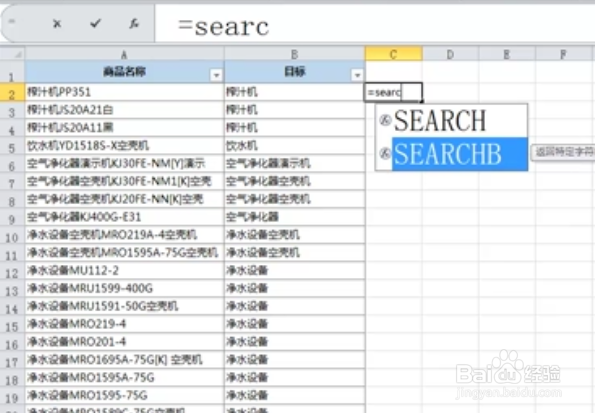This screenshot has width=595, height=413.
Task: Select cell 净水设备MRO1695A-75G[K] 空壳机
Action: (x=124, y=359)
